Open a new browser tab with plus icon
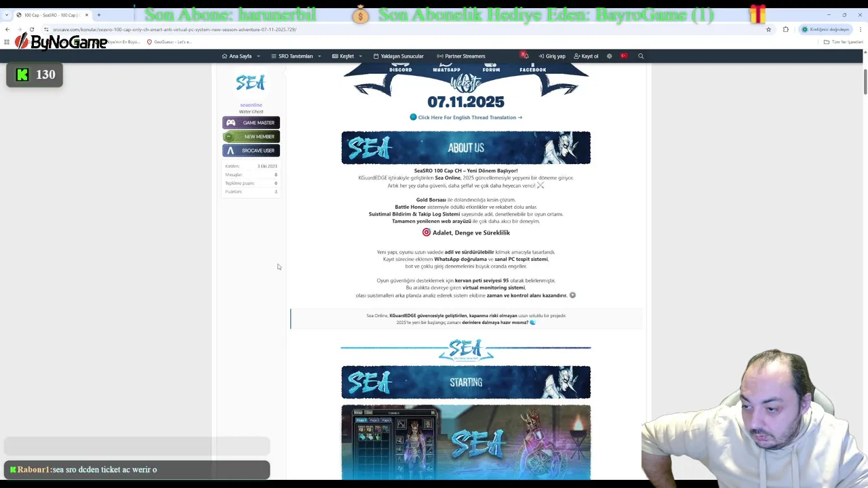Image resolution: width=868 pixels, height=488 pixels. pos(98,15)
